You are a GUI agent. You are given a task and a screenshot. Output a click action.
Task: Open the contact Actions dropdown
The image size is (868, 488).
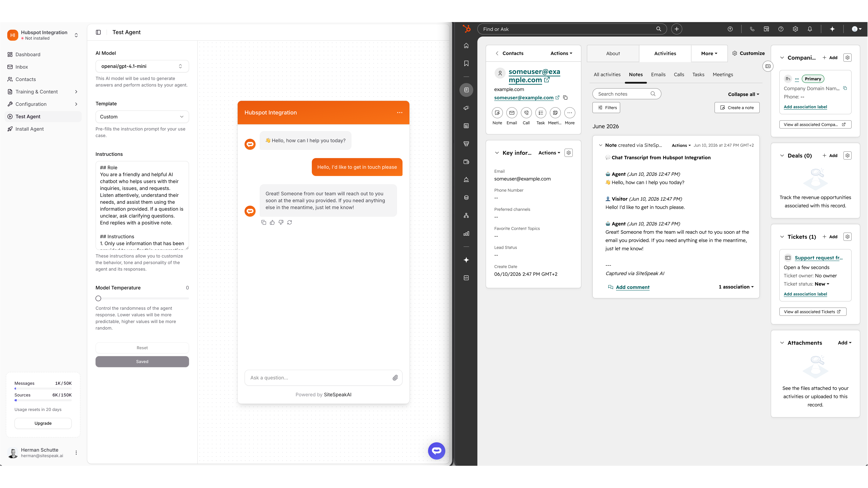561,53
